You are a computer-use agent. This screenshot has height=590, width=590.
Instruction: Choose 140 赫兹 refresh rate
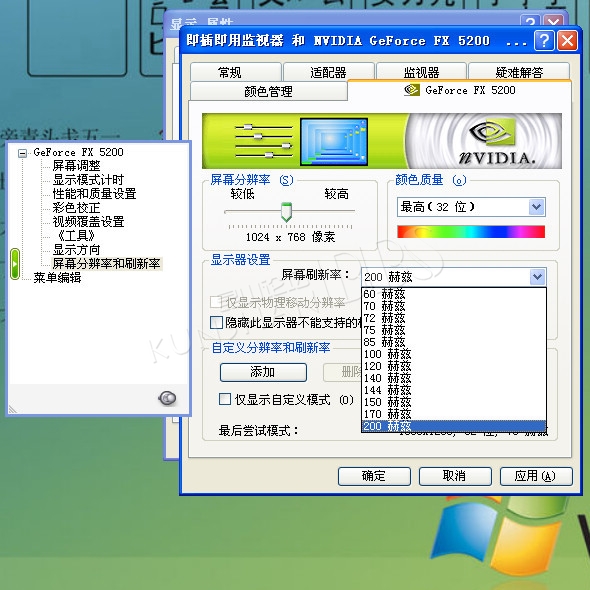point(453,378)
